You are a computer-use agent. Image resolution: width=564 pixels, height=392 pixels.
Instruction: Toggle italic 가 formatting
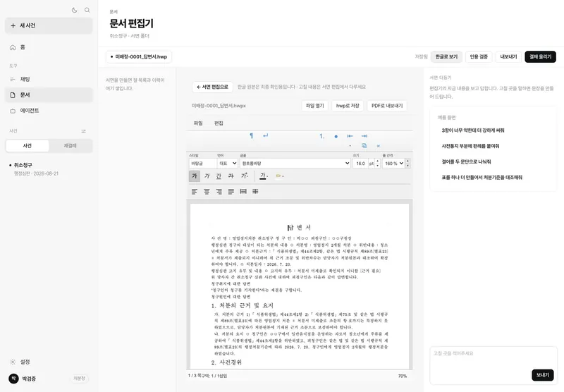(207, 176)
